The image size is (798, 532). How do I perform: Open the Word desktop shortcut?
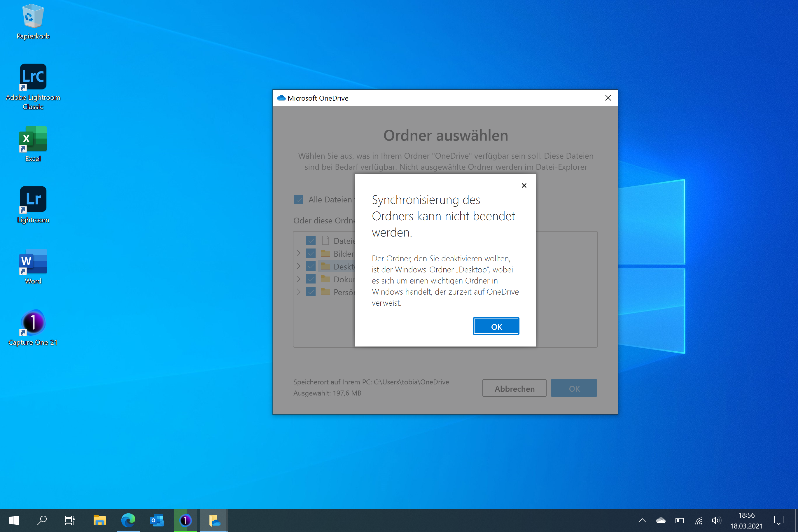(x=33, y=261)
